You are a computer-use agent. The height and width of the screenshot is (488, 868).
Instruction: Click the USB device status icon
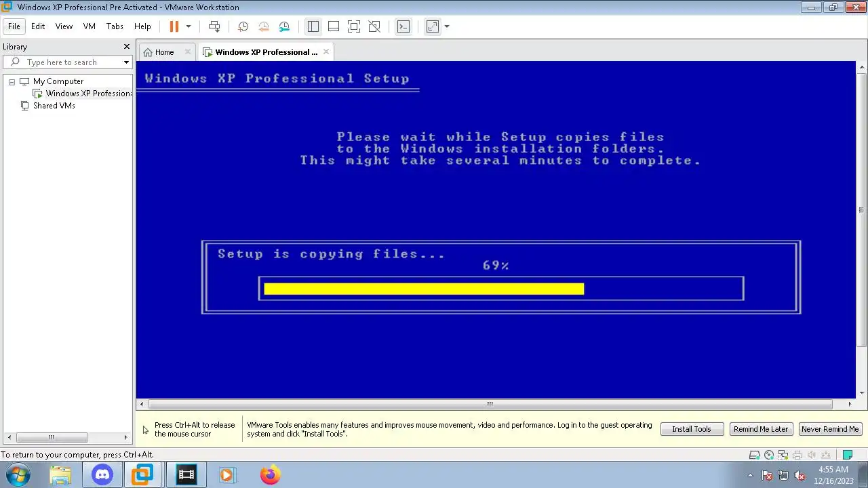826,455
